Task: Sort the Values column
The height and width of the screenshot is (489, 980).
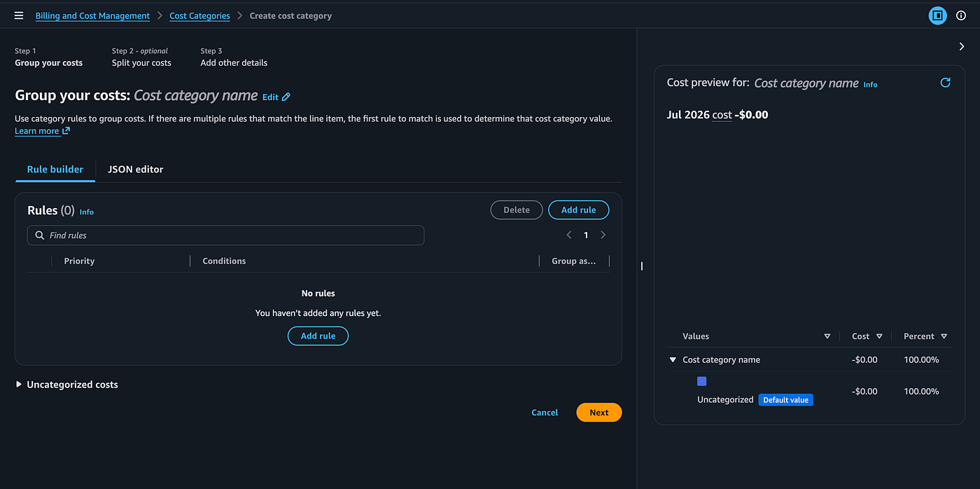Action: [827, 336]
